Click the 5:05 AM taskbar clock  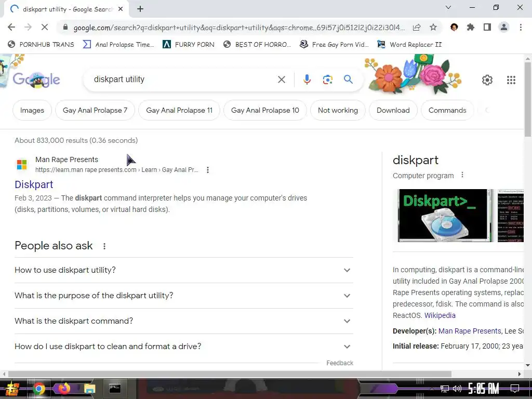[x=484, y=389]
